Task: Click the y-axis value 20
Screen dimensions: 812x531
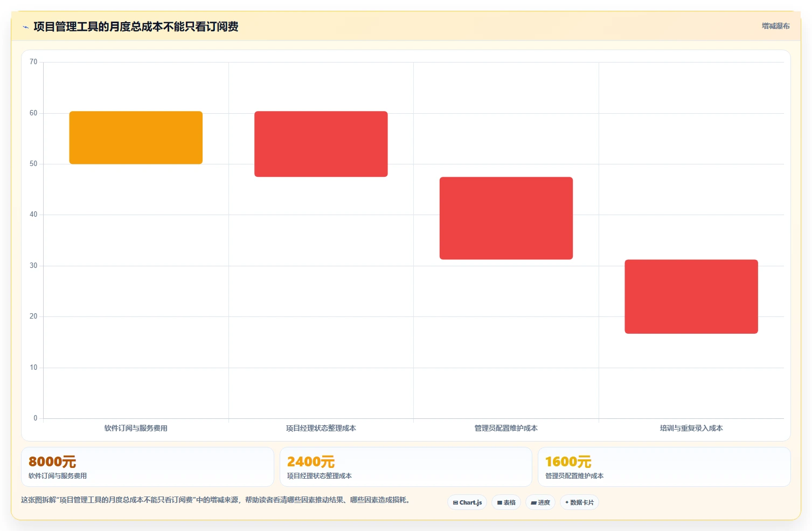Action: pyautogui.click(x=33, y=316)
